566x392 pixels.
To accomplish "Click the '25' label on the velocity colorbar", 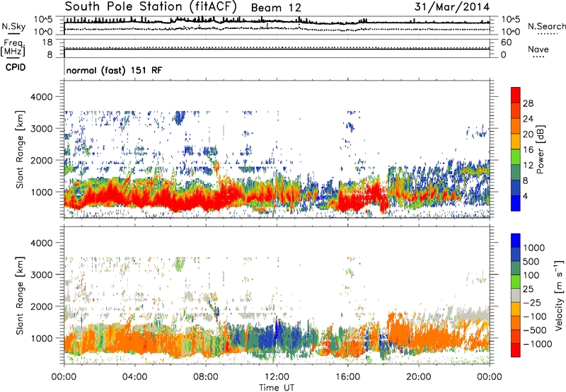I will point(529,289).
